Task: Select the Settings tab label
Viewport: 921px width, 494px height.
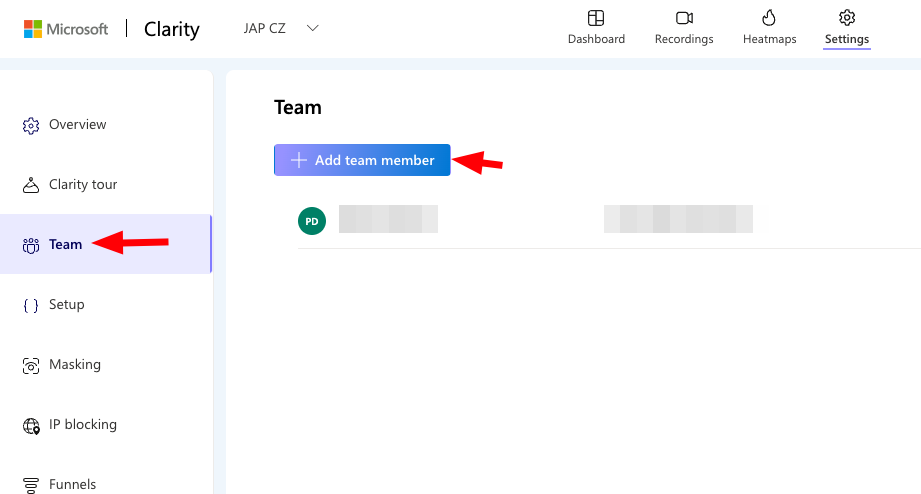Action: coord(846,39)
